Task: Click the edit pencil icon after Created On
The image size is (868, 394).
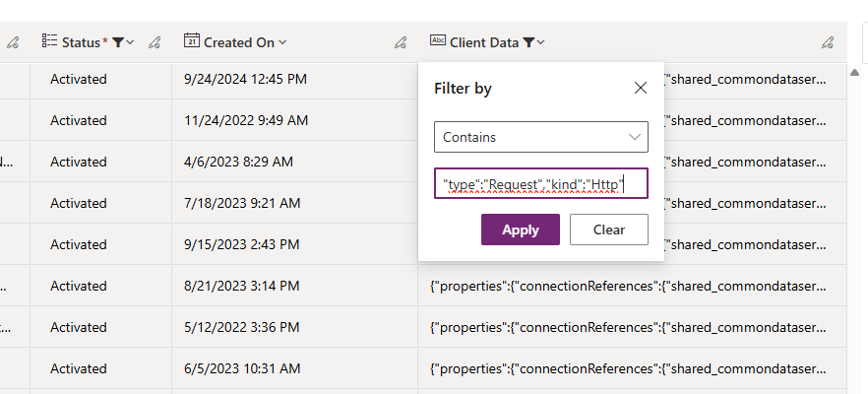Action: click(x=401, y=42)
